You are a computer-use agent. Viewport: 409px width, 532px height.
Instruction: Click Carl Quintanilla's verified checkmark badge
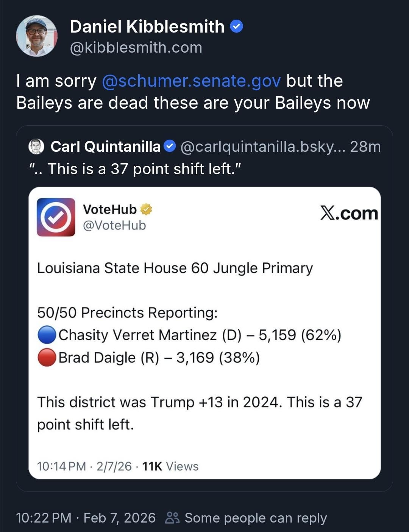[x=170, y=146]
